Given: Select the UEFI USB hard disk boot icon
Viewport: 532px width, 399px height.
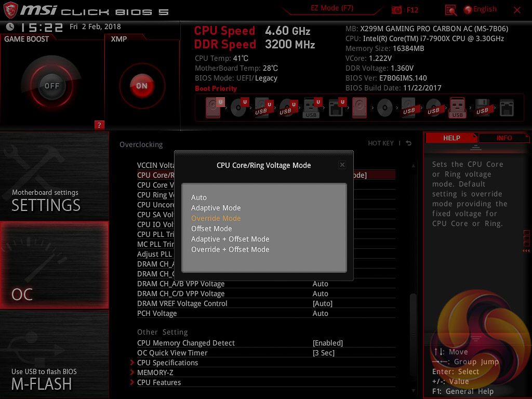Looking at the screenshot, I should pyautogui.click(x=263, y=108).
